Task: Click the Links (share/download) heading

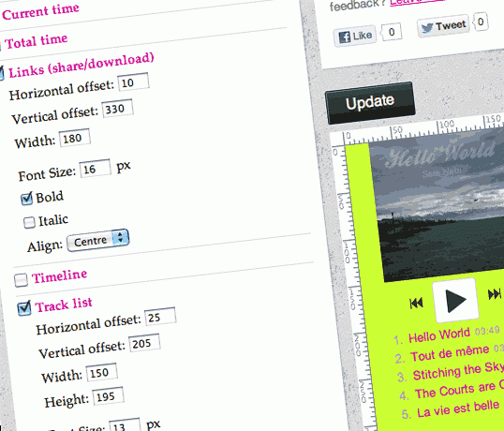Action: click(82, 65)
